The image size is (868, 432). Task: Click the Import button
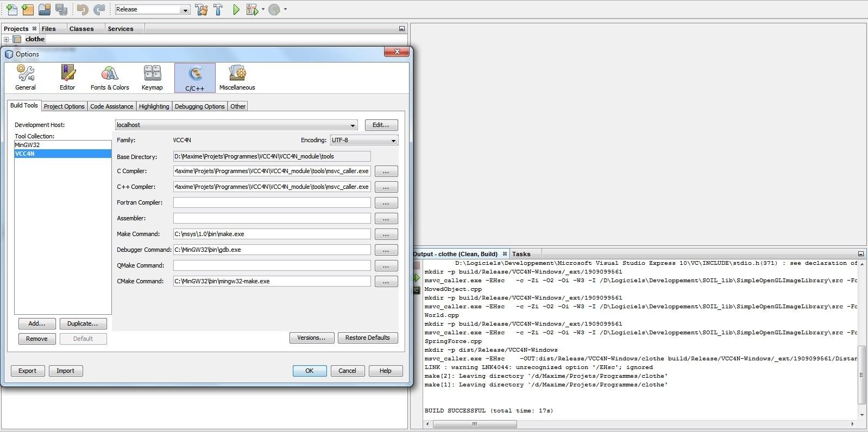coord(65,371)
